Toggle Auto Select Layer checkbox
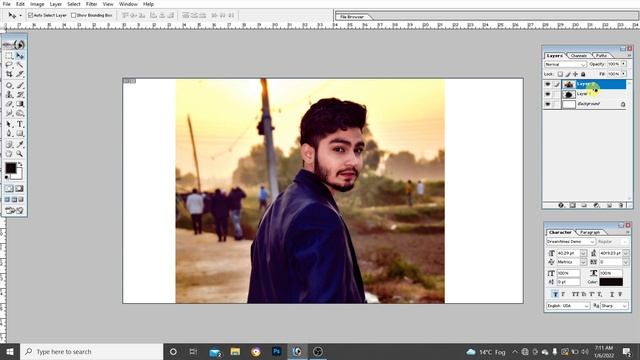 pos(30,15)
